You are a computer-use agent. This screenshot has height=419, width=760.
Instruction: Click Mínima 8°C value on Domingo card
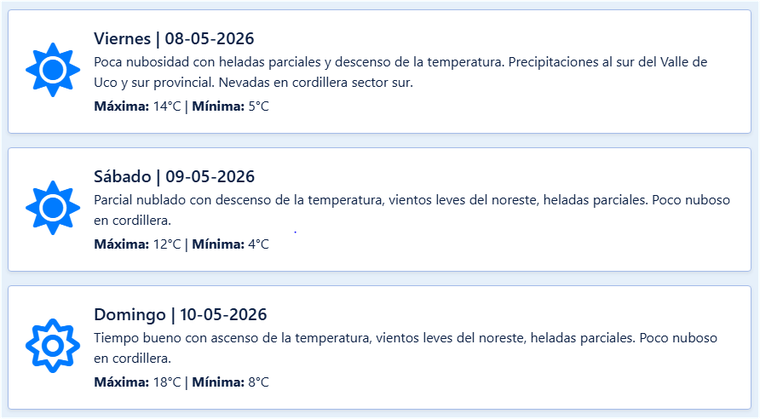tap(231, 382)
